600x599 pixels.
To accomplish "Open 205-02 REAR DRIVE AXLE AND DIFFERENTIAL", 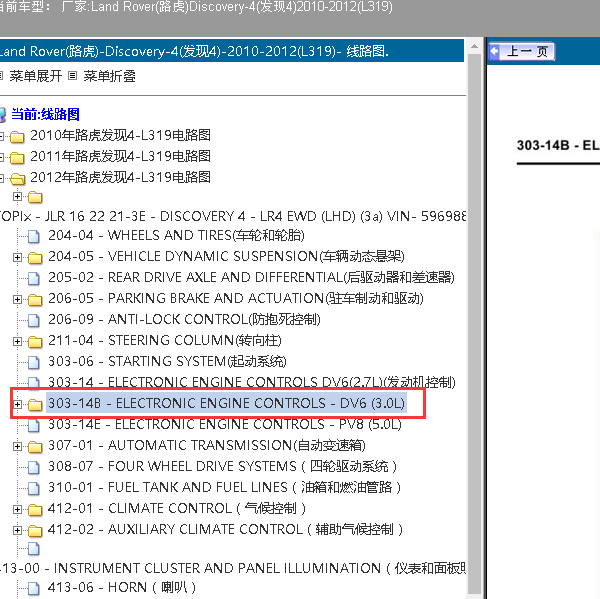I will [x=251, y=277].
